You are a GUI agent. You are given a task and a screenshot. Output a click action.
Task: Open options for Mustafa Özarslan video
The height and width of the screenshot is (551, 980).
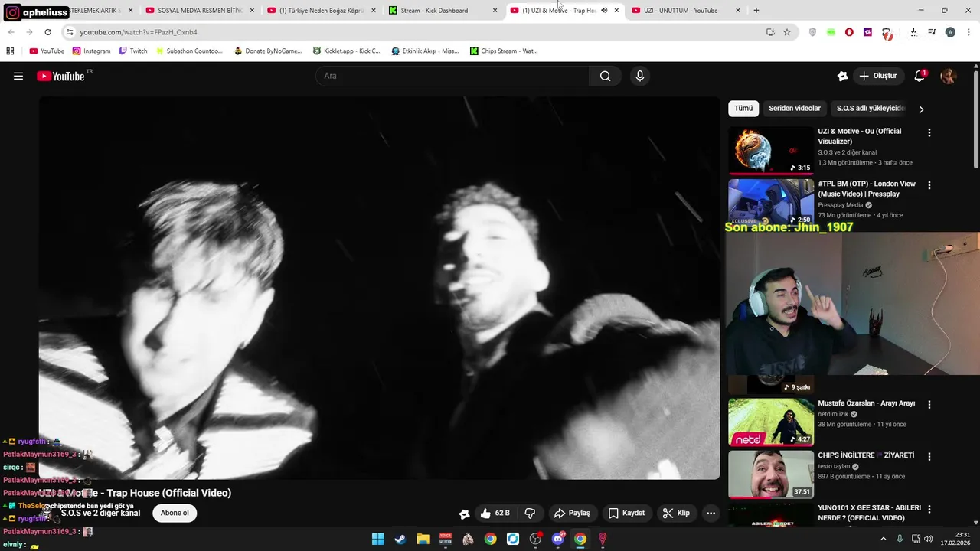pos(929,404)
